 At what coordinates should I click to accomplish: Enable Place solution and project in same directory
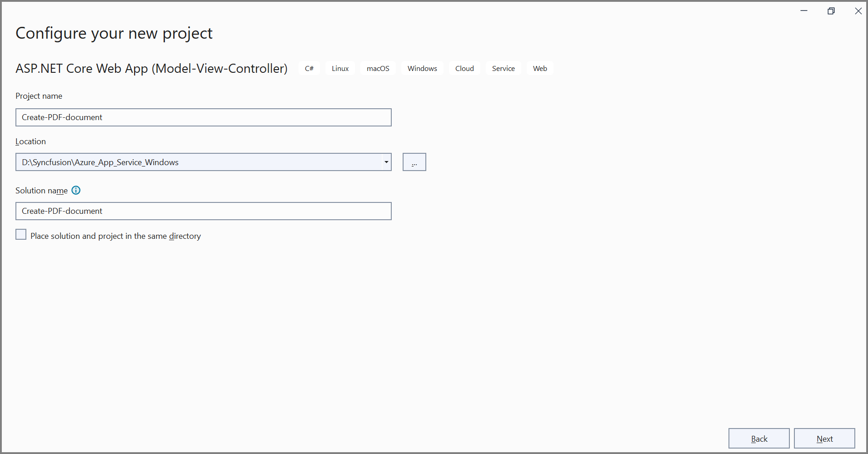[20, 234]
